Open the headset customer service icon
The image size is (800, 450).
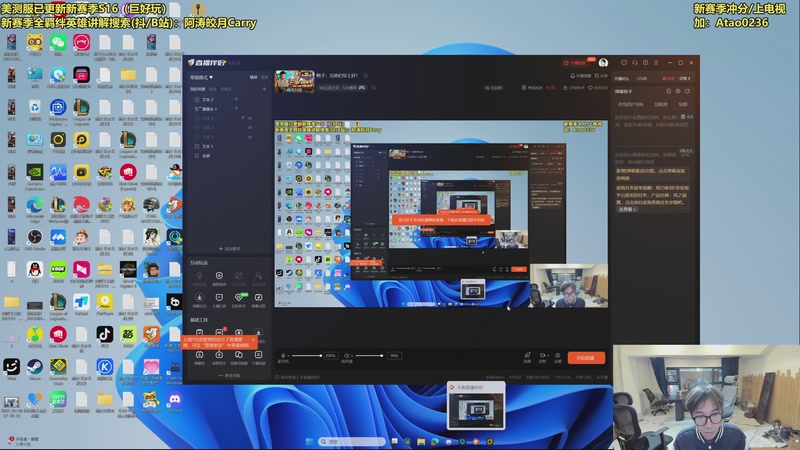[x=635, y=63]
